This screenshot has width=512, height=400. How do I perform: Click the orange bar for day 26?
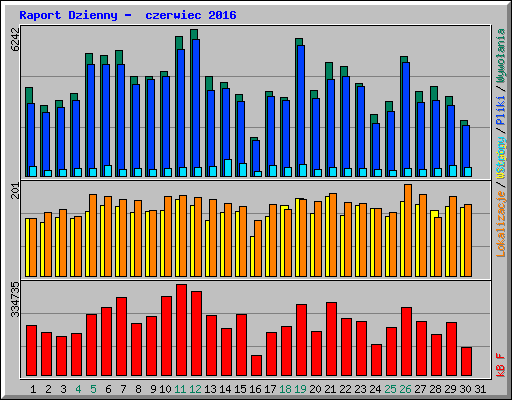click(408, 230)
